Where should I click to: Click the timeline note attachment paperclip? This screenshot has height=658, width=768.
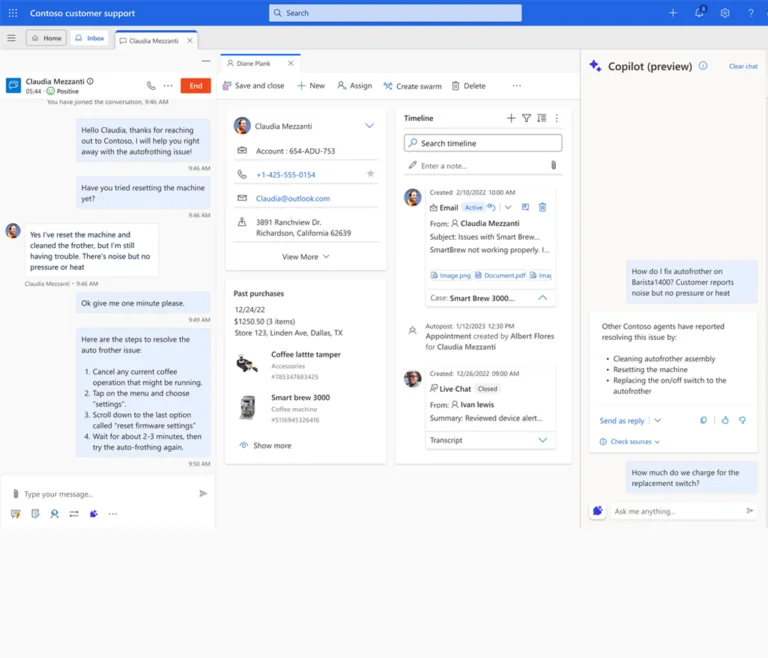(x=553, y=165)
